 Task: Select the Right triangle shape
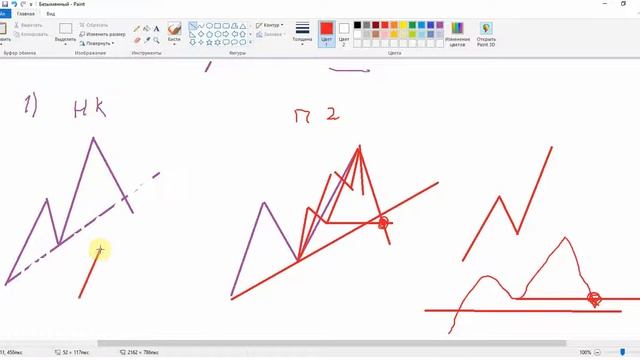(x=193, y=34)
